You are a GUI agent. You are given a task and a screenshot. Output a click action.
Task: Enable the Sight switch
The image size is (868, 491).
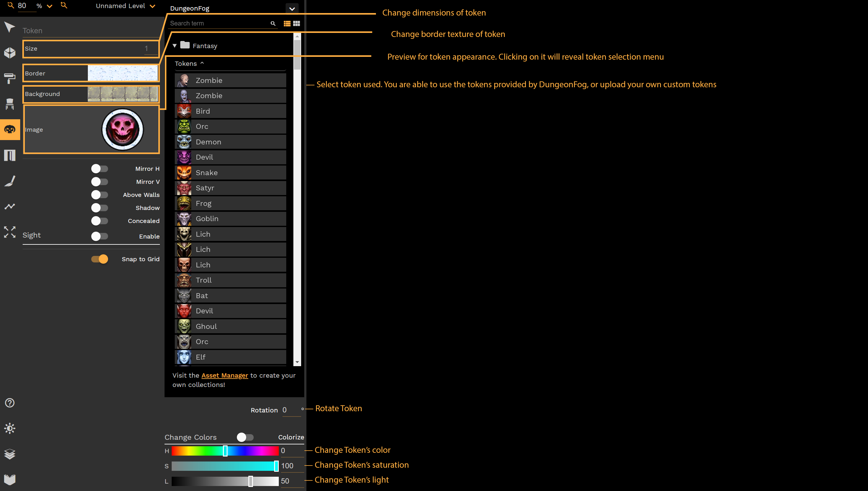coord(99,236)
